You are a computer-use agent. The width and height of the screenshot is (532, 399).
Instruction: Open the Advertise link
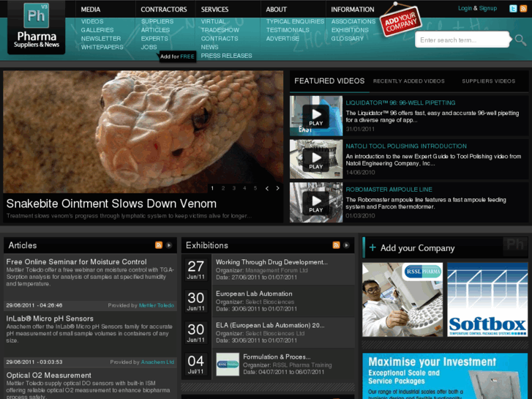(282, 38)
